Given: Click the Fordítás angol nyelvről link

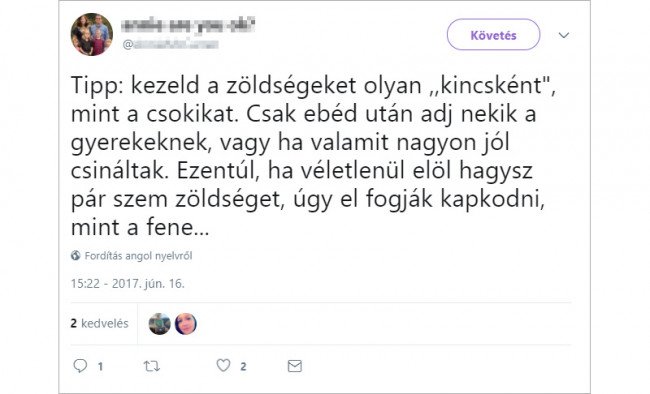Looking at the screenshot, I should coord(138,256).
